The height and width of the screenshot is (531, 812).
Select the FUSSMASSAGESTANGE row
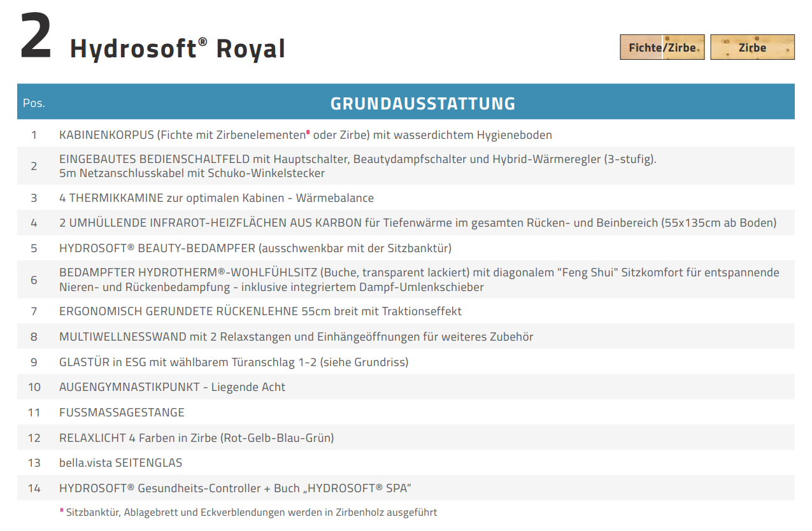(x=122, y=413)
